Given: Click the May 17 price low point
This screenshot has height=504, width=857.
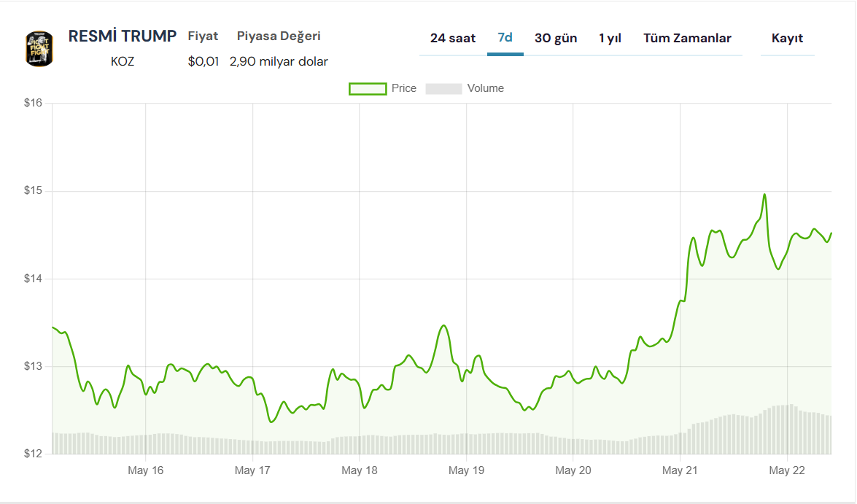Looking at the screenshot, I should (271, 422).
